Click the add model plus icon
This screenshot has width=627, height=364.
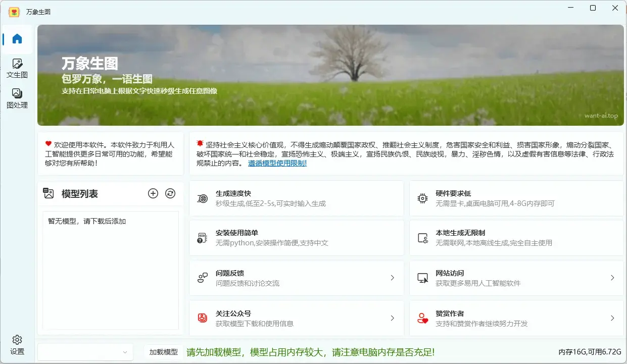click(153, 193)
